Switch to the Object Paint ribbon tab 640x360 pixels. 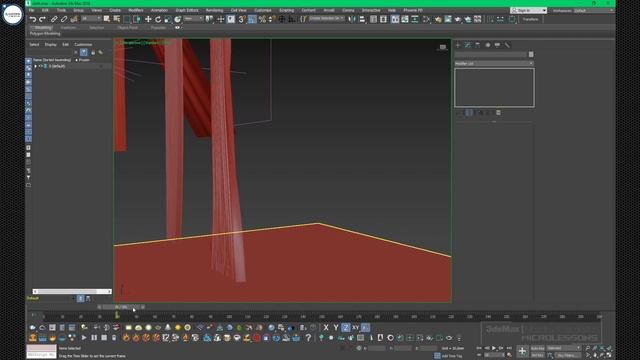(x=128, y=28)
